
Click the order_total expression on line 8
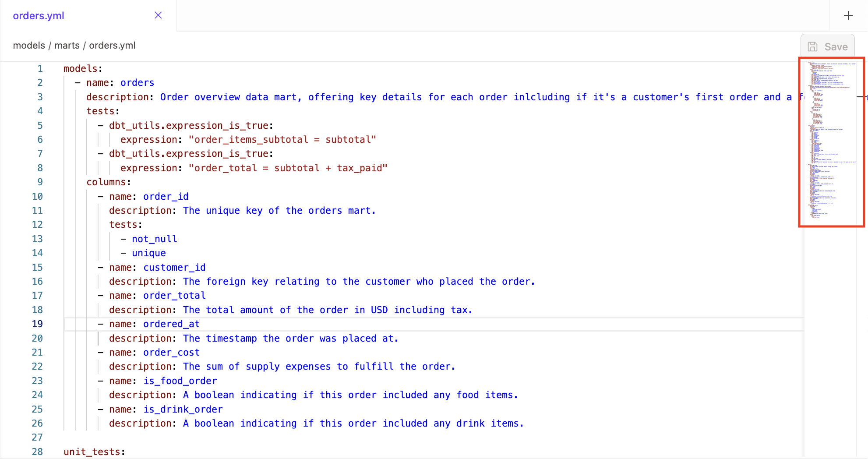(288, 168)
